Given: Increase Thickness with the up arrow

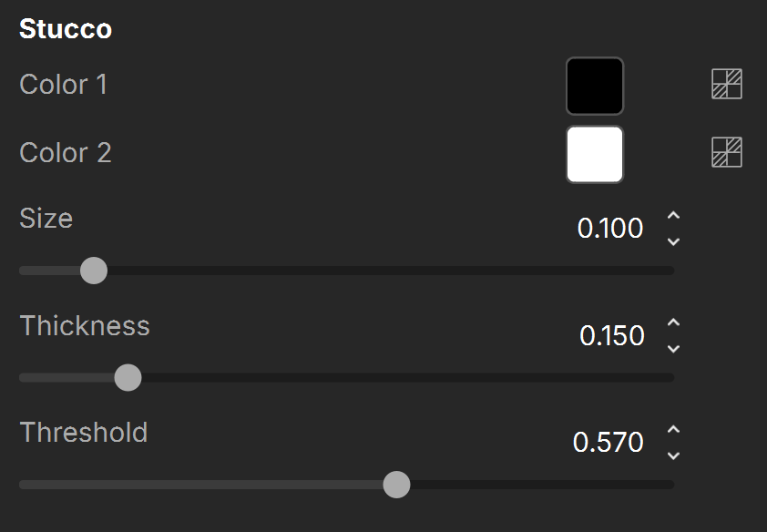Looking at the screenshot, I should [x=673, y=322].
